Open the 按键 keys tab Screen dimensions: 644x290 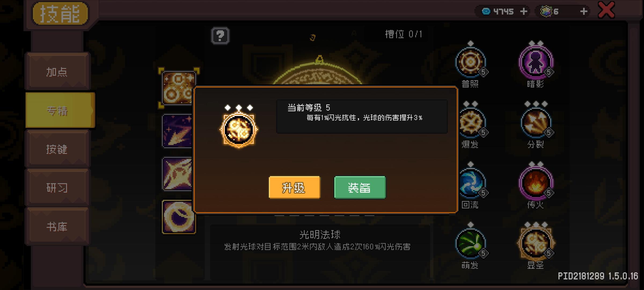click(x=57, y=149)
